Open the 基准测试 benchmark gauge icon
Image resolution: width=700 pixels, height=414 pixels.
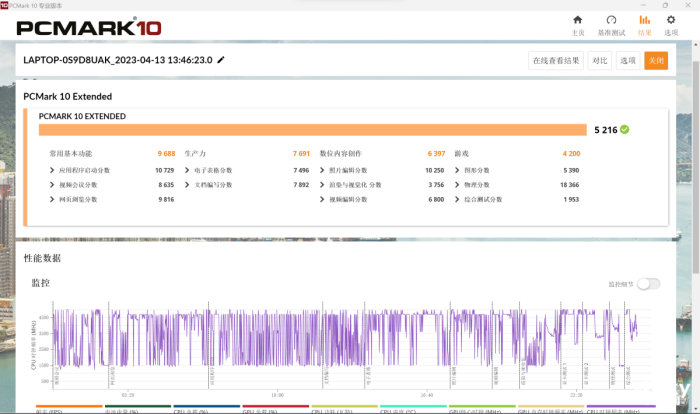[611, 20]
